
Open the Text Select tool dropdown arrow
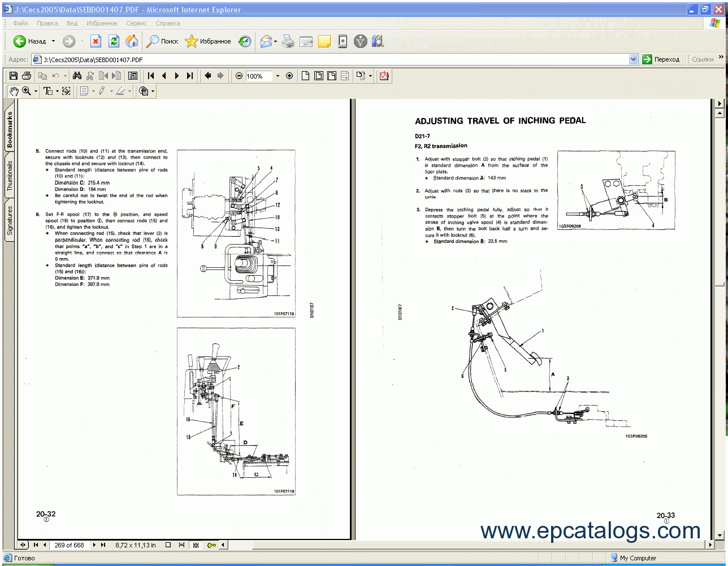point(57,91)
